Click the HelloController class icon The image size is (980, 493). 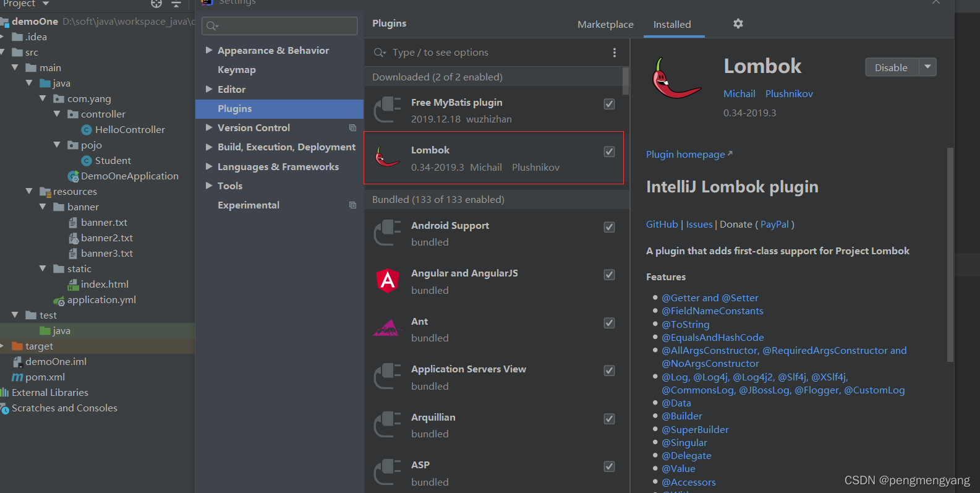87,130
